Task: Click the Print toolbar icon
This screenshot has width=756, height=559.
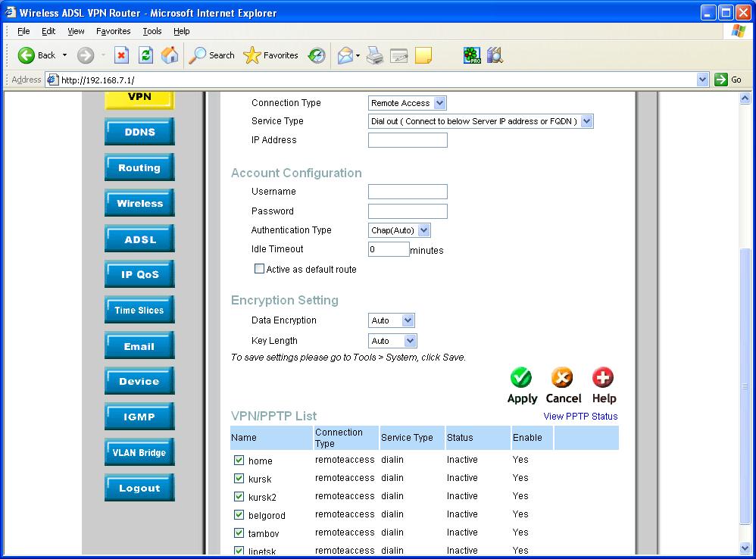Action: (375, 55)
